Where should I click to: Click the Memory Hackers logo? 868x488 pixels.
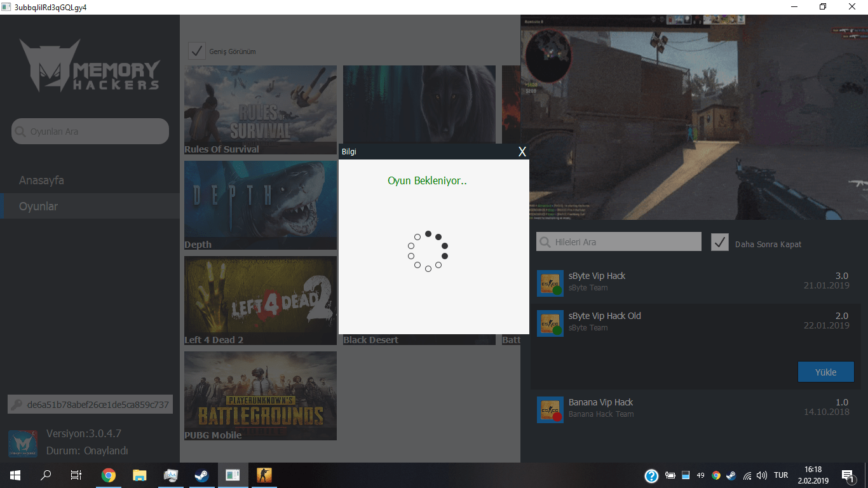click(x=90, y=65)
